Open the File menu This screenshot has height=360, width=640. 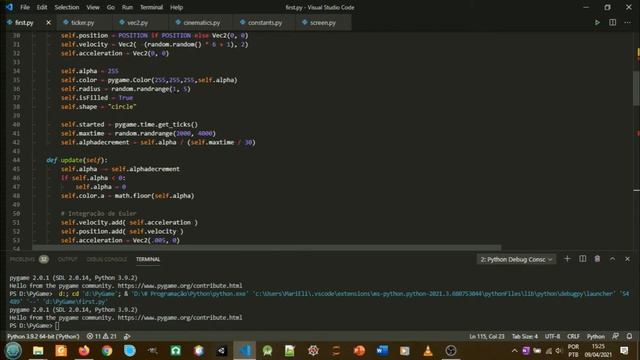point(25,7)
